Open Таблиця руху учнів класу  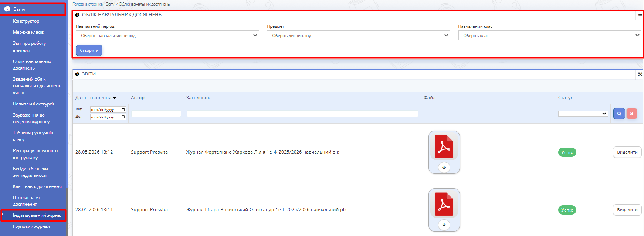tap(33, 136)
